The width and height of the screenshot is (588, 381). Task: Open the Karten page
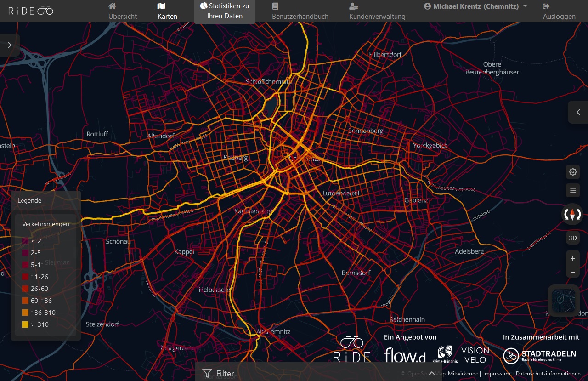pyautogui.click(x=167, y=11)
